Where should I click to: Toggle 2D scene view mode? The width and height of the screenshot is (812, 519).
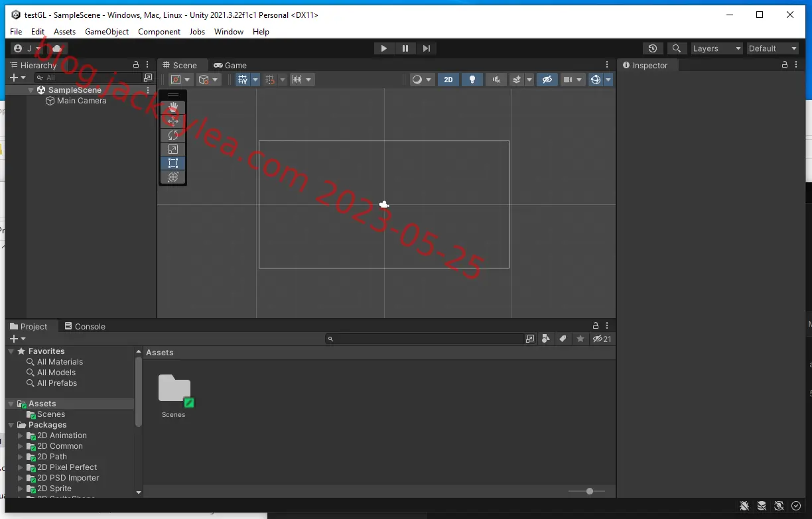pyautogui.click(x=448, y=80)
